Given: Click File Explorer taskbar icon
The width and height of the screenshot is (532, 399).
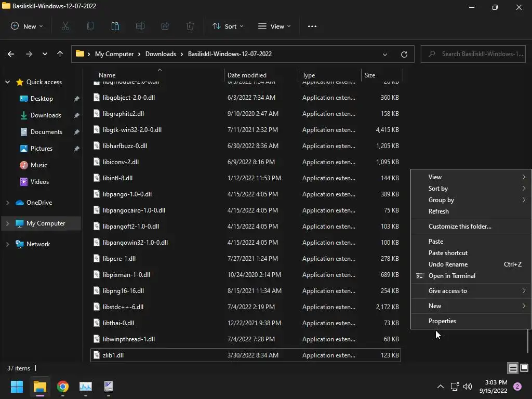Looking at the screenshot, I should pos(39,387).
